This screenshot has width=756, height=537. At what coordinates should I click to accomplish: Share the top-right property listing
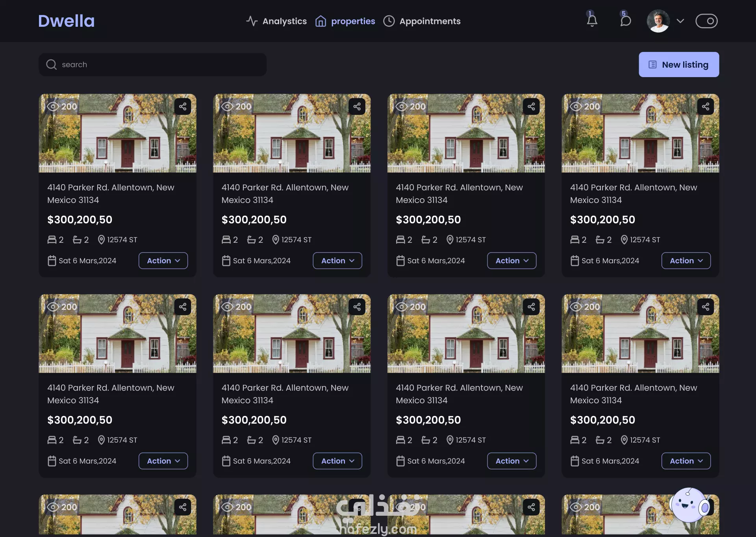click(x=705, y=107)
